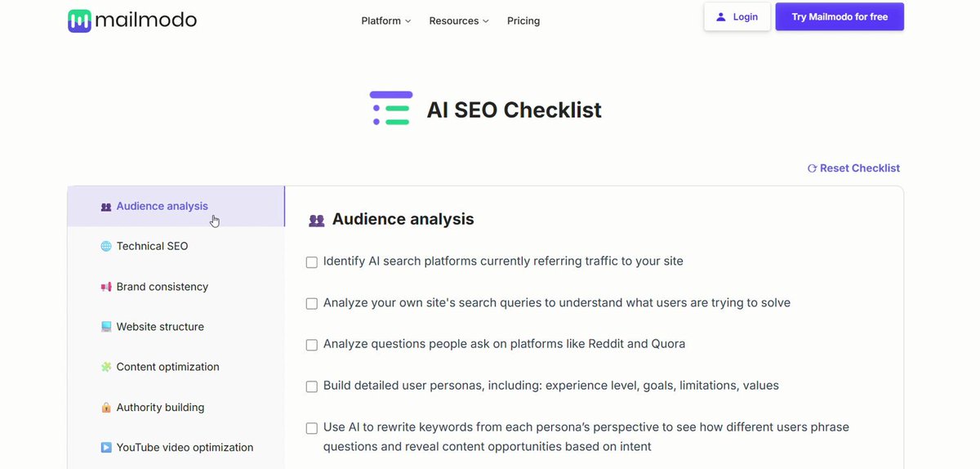Click the computer icon beside Website structure
Viewport: 980px width, 469px height.
click(x=106, y=327)
